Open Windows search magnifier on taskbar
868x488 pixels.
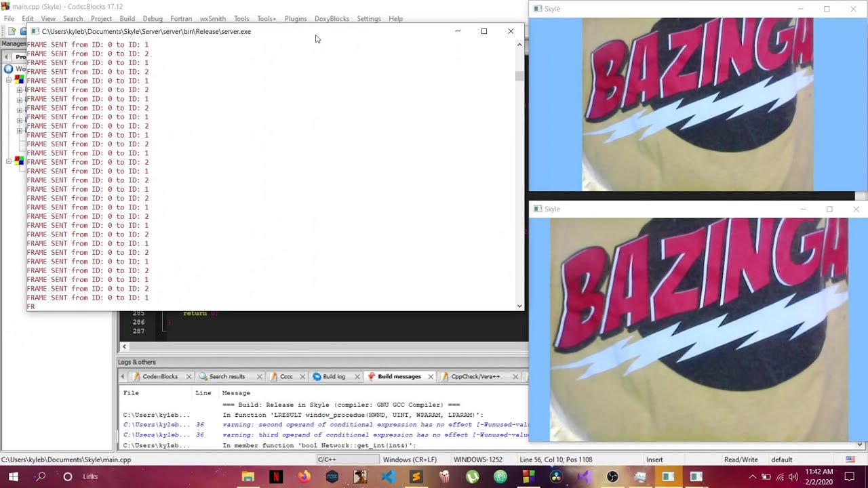tap(41, 477)
